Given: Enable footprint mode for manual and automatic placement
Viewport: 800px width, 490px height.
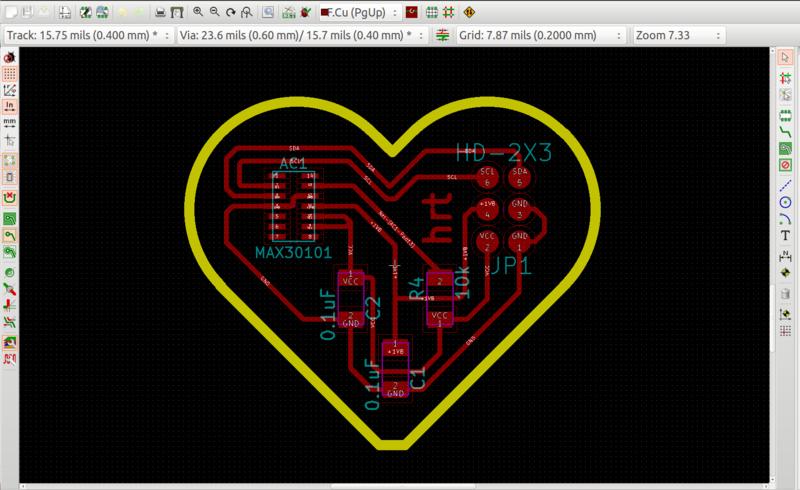Looking at the screenshot, I should pyautogui.click(x=432, y=12).
